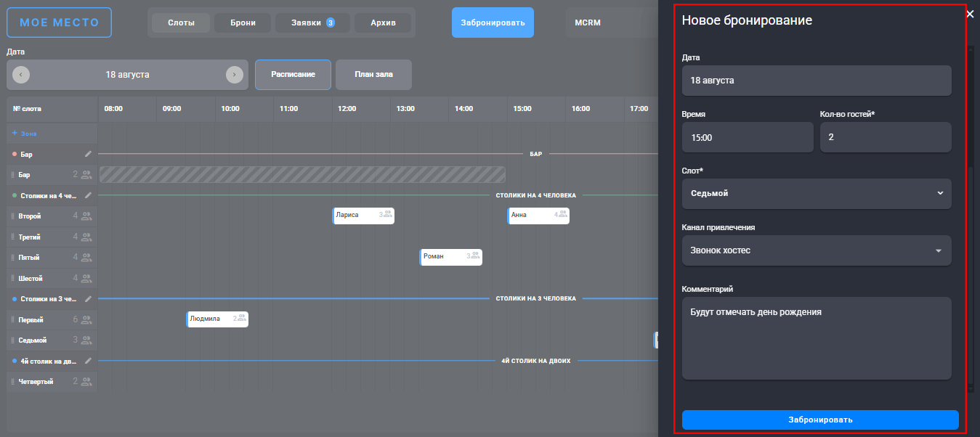Grab drag handle of Второй slot

[x=13, y=216]
